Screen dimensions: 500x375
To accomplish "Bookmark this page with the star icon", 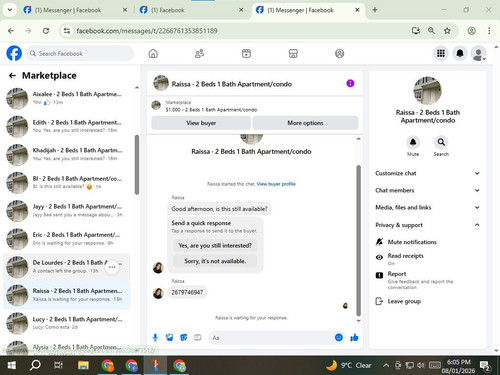I will [447, 31].
